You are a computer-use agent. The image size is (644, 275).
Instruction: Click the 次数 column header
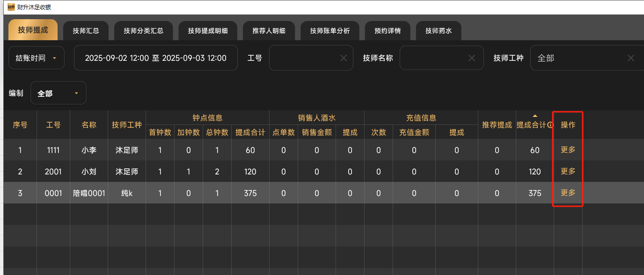[379, 132]
